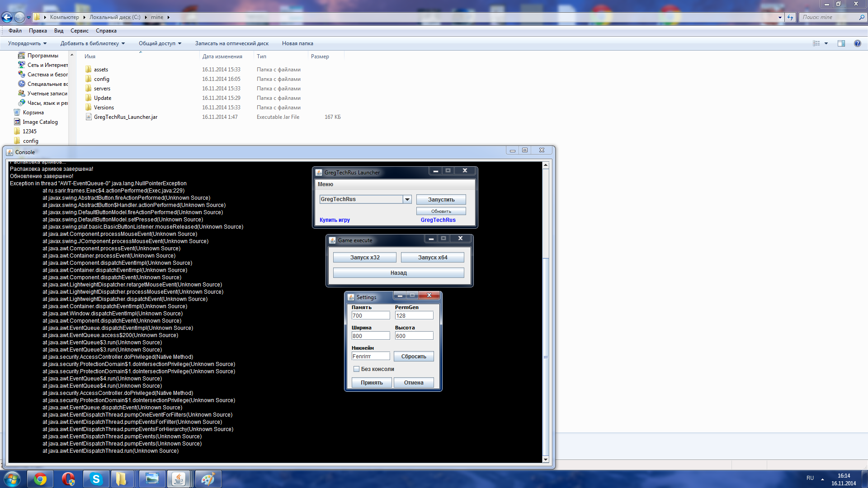
Task: Click Отмена in Settings
Action: click(x=414, y=383)
